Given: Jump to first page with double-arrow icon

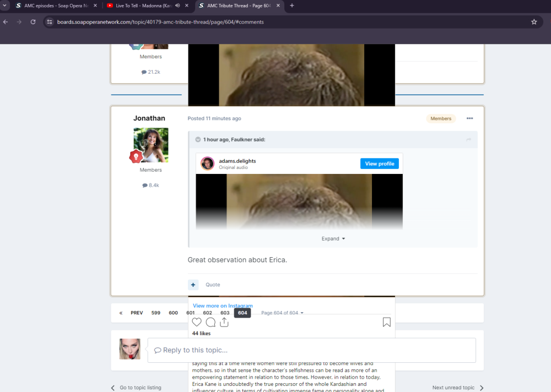Looking at the screenshot, I should click(121, 313).
